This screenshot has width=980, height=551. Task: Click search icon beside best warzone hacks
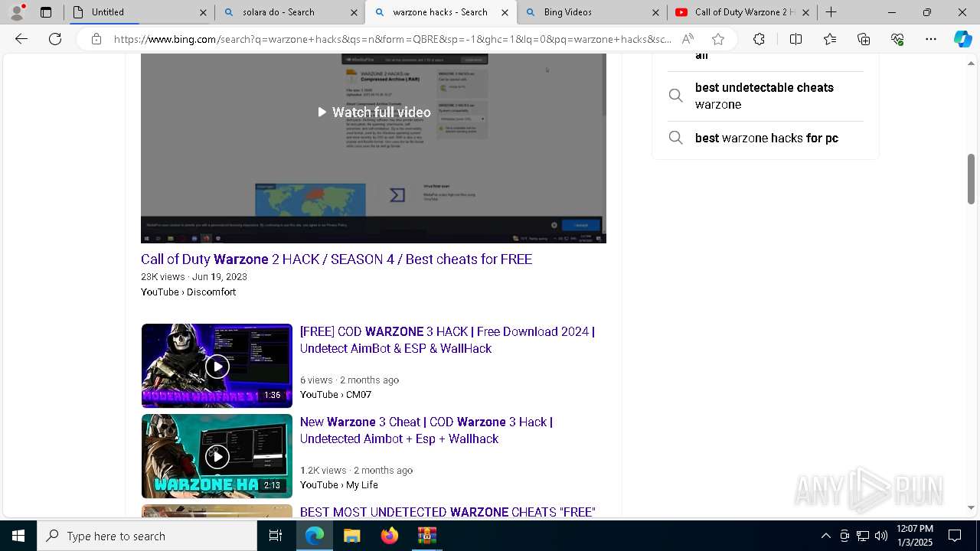coord(675,138)
